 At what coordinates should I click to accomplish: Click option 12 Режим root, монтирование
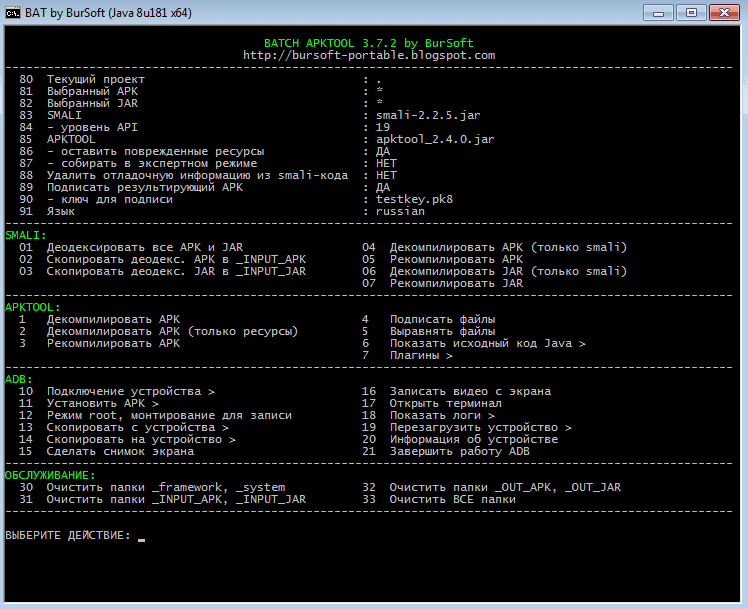pos(156,415)
